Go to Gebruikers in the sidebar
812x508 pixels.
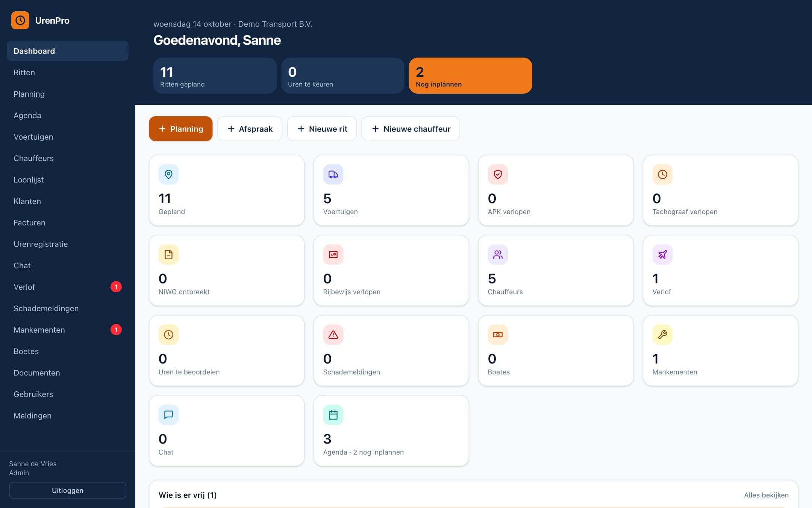tap(68, 394)
